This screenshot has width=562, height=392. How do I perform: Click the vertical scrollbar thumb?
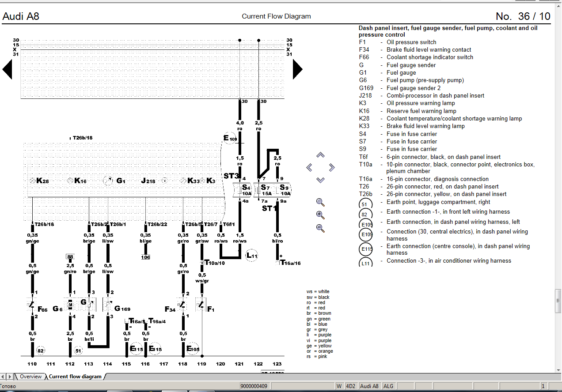coord(558,301)
